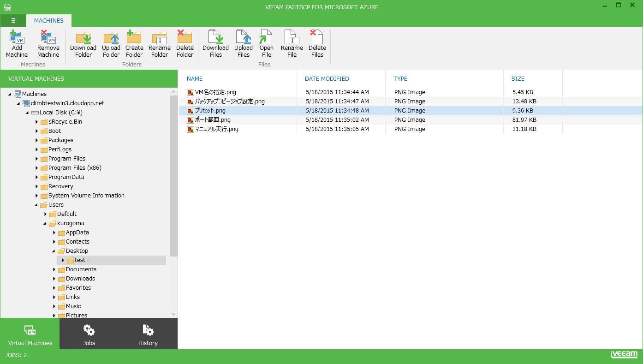643x364 pixels.
Task: Click the PNG icon of プリセット.png
Action: click(190, 111)
